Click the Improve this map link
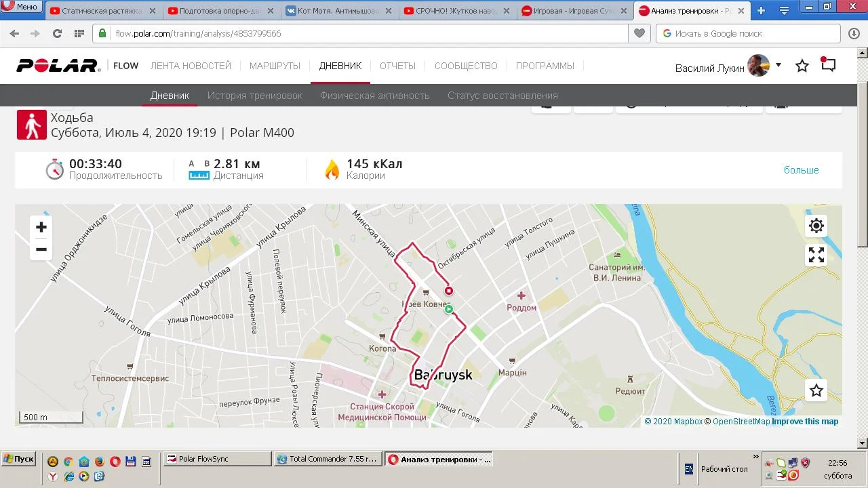This screenshot has height=488, width=868. (x=805, y=422)
